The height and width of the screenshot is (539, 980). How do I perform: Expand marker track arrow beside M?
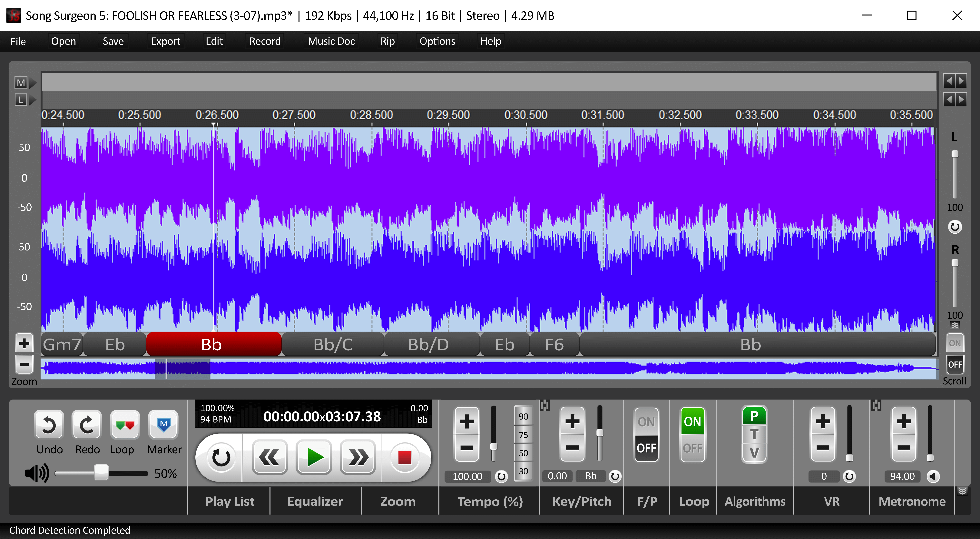[33, 83]
